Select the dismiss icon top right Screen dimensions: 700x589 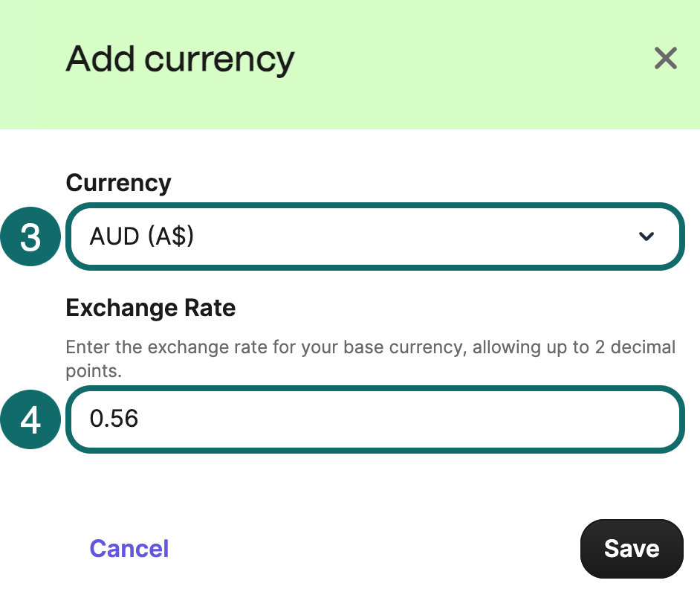pos(665,59)
